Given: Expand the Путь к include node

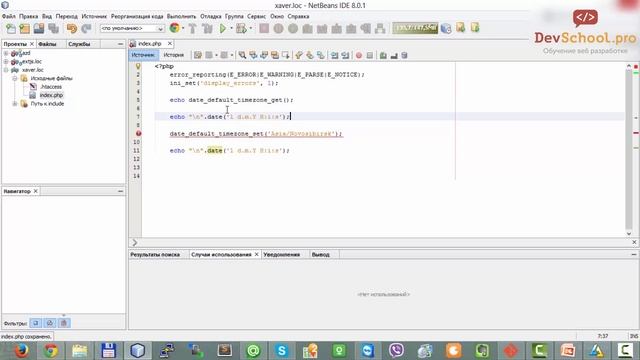Looking at the screenshot, I should click(15, 104).
